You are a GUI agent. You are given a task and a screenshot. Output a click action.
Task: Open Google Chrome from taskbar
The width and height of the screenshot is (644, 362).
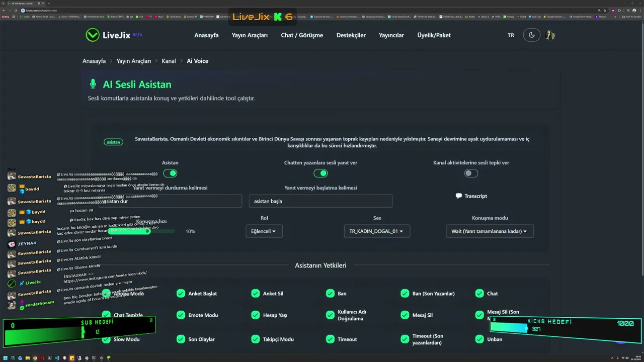click(35, 358)
